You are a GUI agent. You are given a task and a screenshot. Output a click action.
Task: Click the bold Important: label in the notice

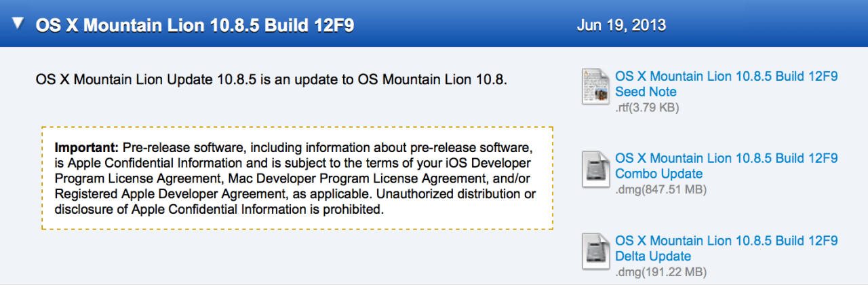click(x=87, y=147)
